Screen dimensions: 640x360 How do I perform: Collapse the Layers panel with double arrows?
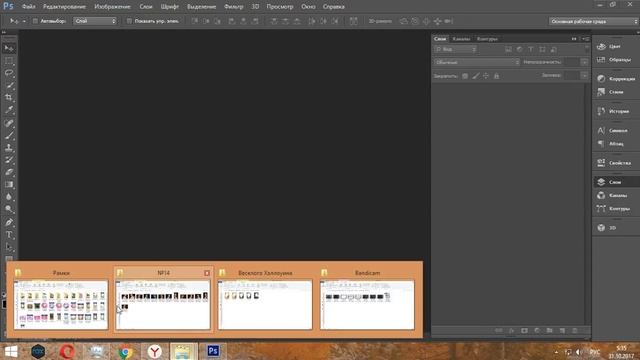[x=574, y=39]
